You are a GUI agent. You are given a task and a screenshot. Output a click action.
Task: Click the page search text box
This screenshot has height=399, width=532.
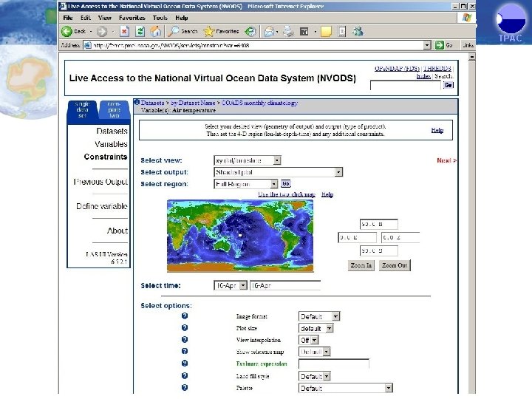(406, 86)
